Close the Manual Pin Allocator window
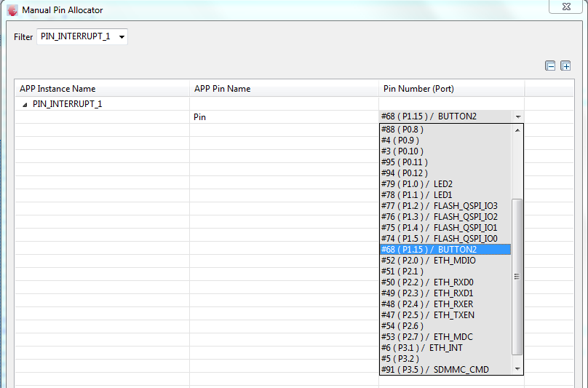The image size is (588, 388). (565, 7)
